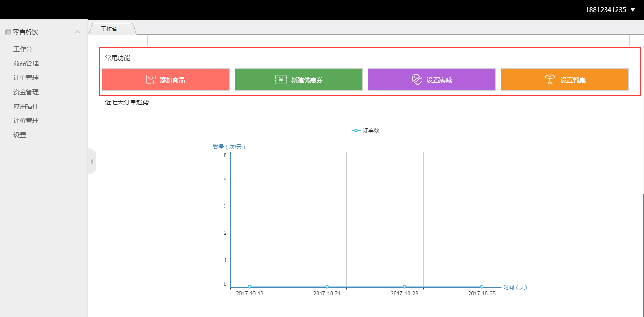Click the table icon on 设置餐桌
The width and height of the screenshot is (644, 317).
[550, 79]
